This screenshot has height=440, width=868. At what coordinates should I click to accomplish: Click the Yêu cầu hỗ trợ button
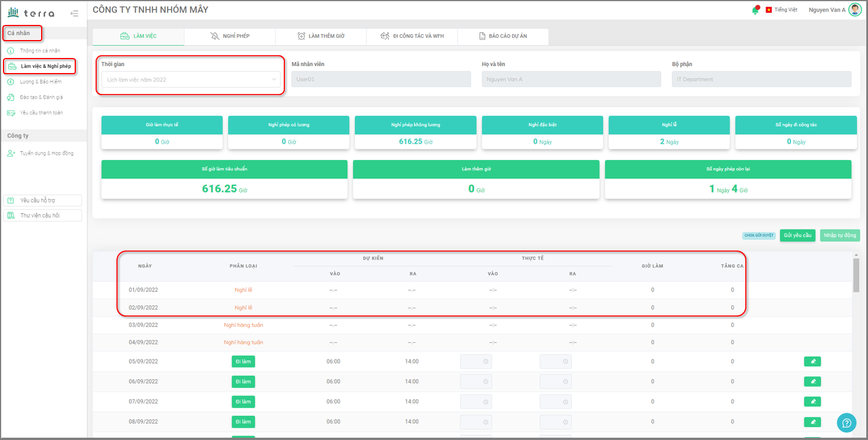tap(42, 201)
